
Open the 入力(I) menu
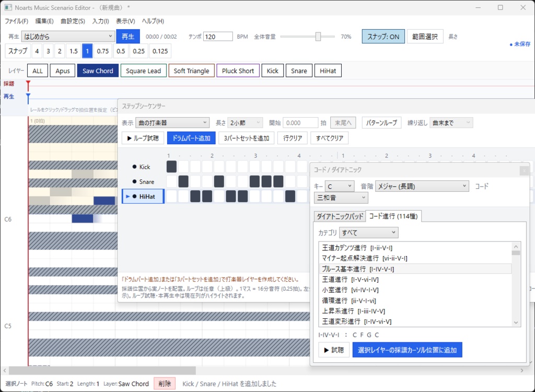[101, 21]
